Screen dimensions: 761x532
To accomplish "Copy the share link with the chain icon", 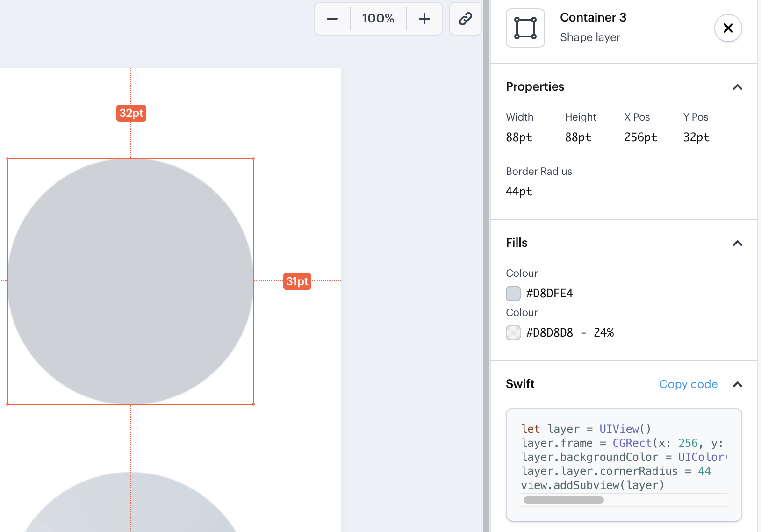I will click(466, 19).
